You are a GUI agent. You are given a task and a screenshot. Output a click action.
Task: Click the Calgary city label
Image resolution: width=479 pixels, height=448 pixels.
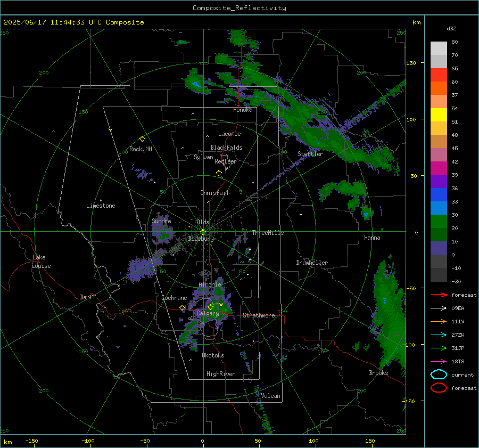[208, 313]
